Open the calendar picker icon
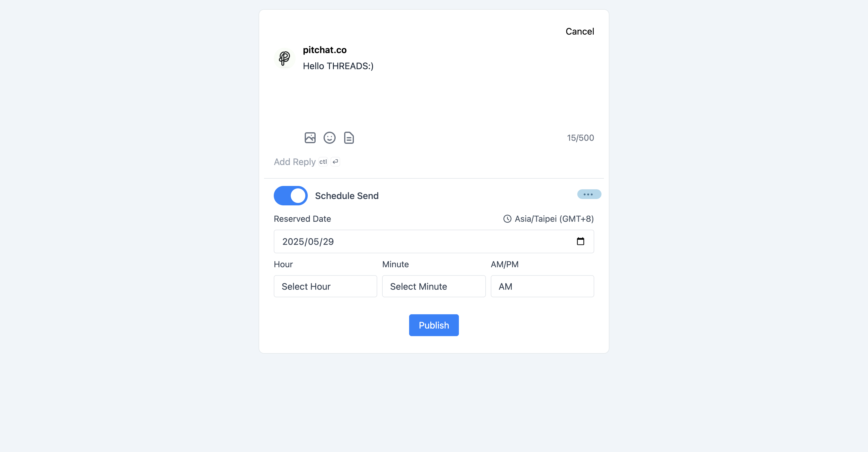This screenshot has height=452, width=868. [x=580, y=241]
